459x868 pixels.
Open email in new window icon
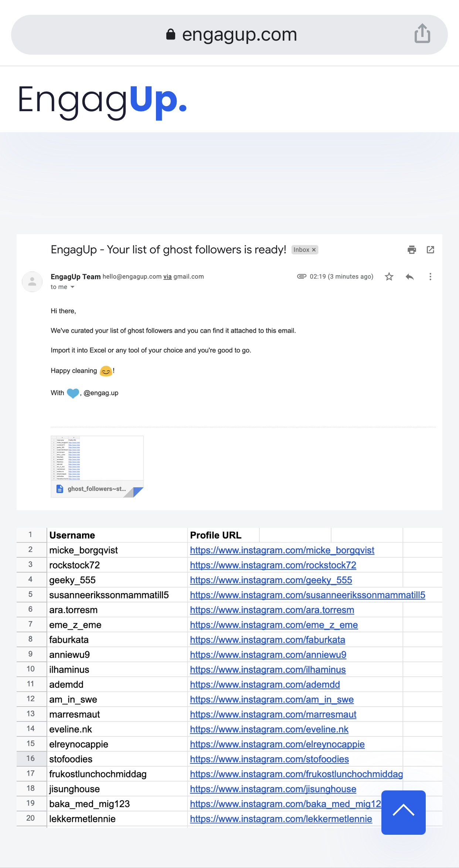(430, 250)
